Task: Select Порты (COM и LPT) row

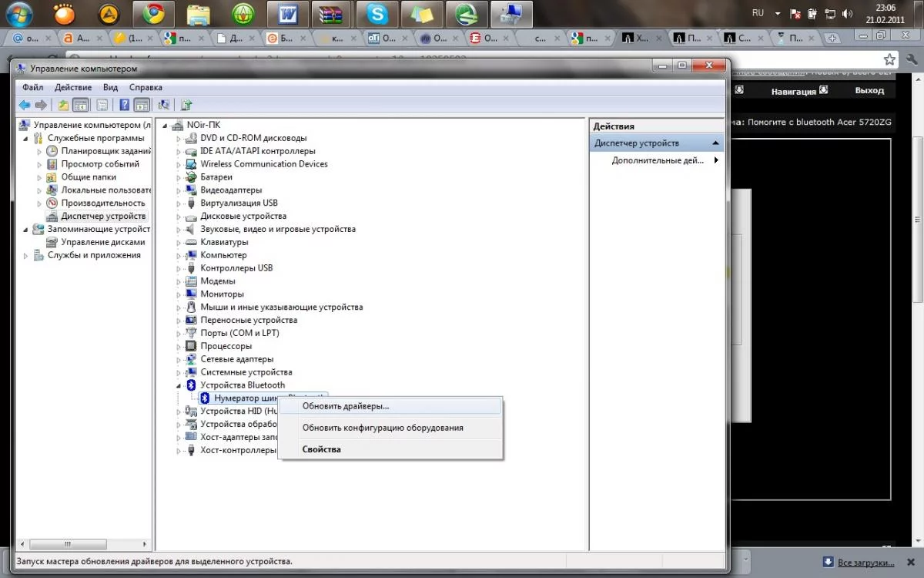Action: 239,333
